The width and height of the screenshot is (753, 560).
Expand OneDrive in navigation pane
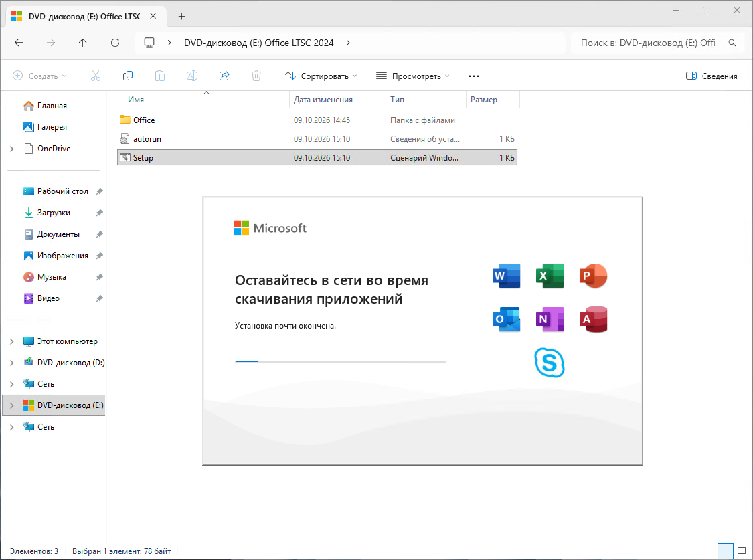tap(12, 149)
